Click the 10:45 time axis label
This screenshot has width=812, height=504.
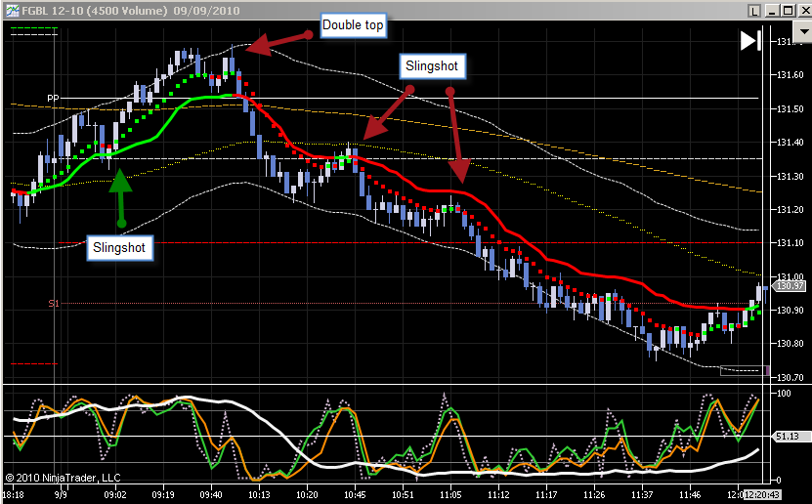[355, 495]
